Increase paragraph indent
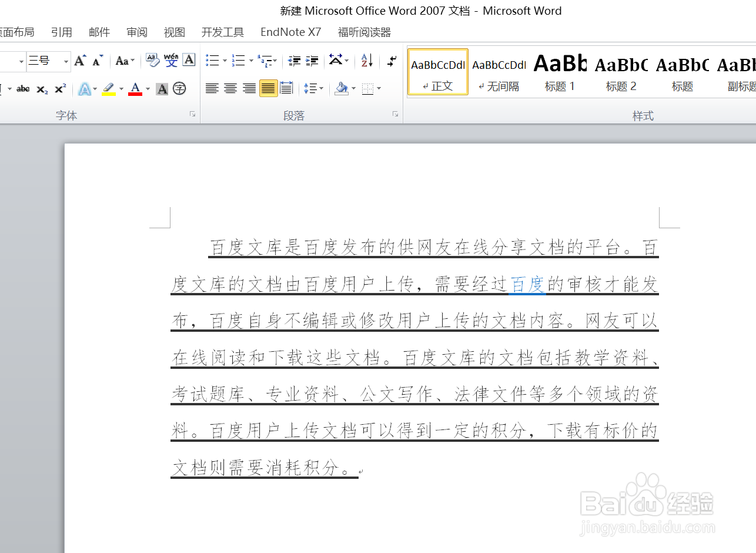Screen dimensions: 756x553 click(x=312, y=60)
